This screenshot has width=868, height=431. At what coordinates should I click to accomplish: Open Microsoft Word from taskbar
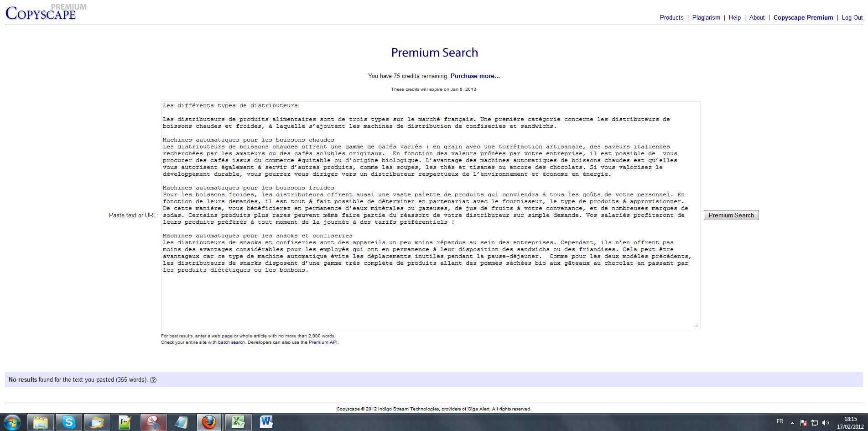[266, 422]
